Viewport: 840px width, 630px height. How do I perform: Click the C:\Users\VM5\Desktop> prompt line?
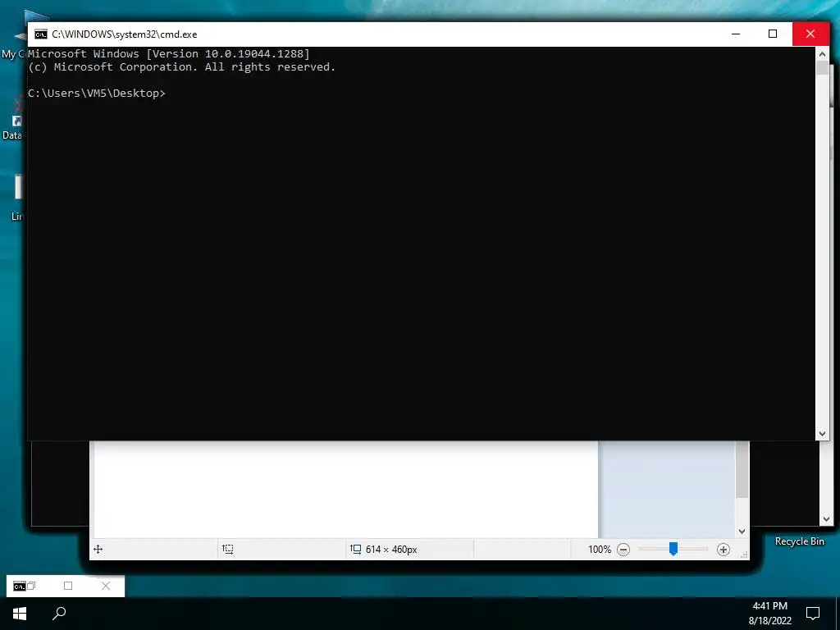(x=97, y=94)
